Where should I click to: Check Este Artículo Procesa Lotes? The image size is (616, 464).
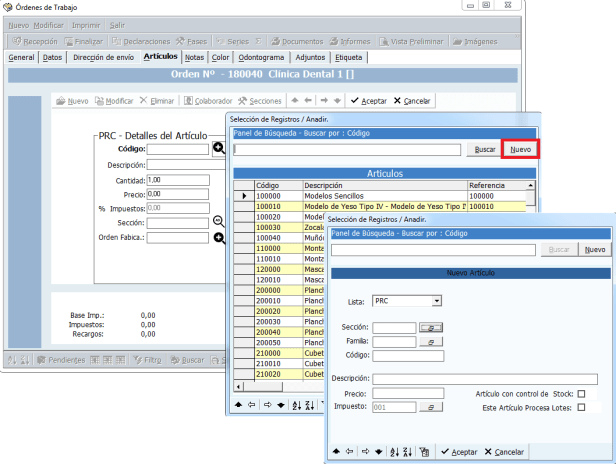581,408
